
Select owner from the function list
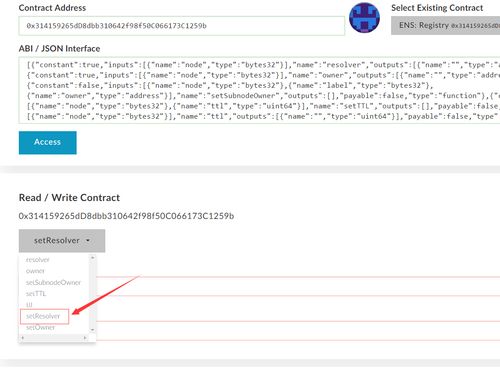[x=35, y=271]
